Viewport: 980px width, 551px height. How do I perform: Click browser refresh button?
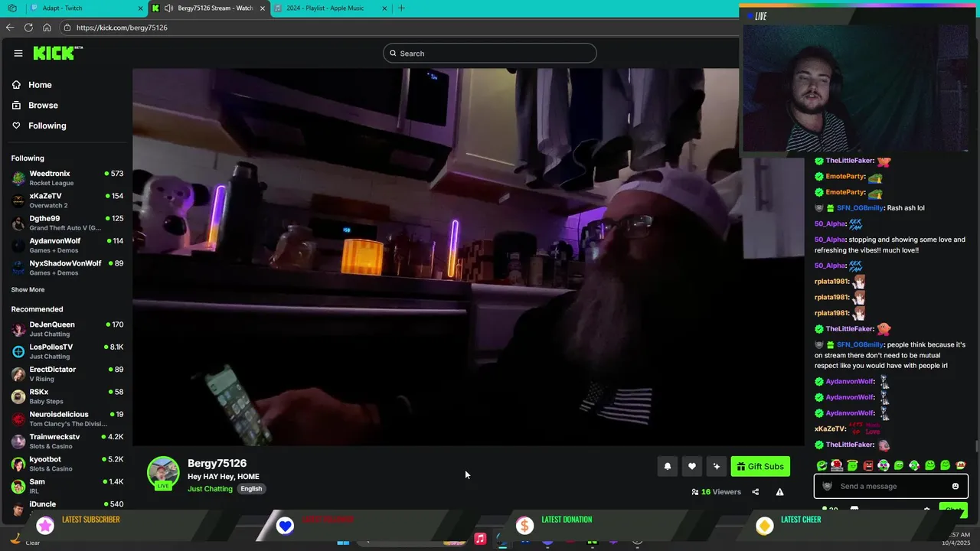click(x=28, y=28)
